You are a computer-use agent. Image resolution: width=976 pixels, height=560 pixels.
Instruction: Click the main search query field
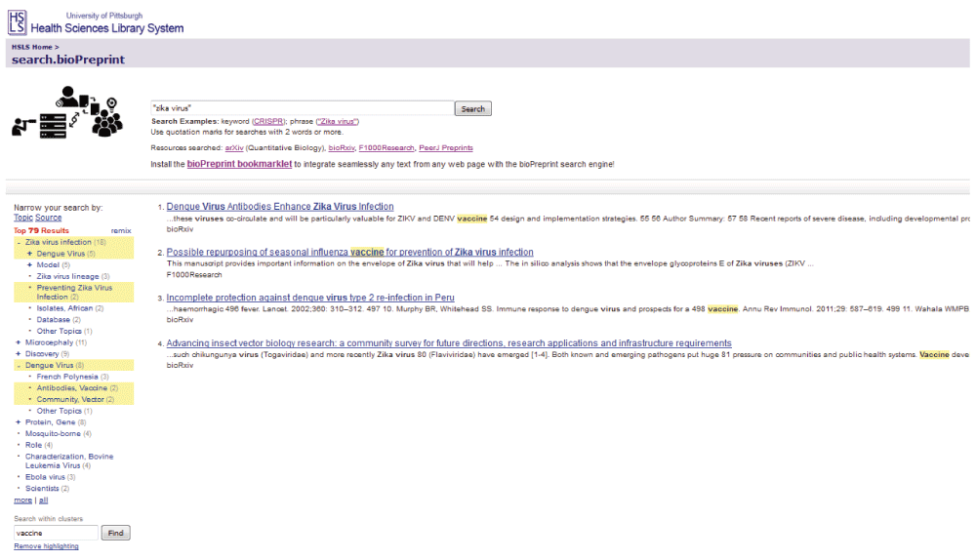coord(302,109)
